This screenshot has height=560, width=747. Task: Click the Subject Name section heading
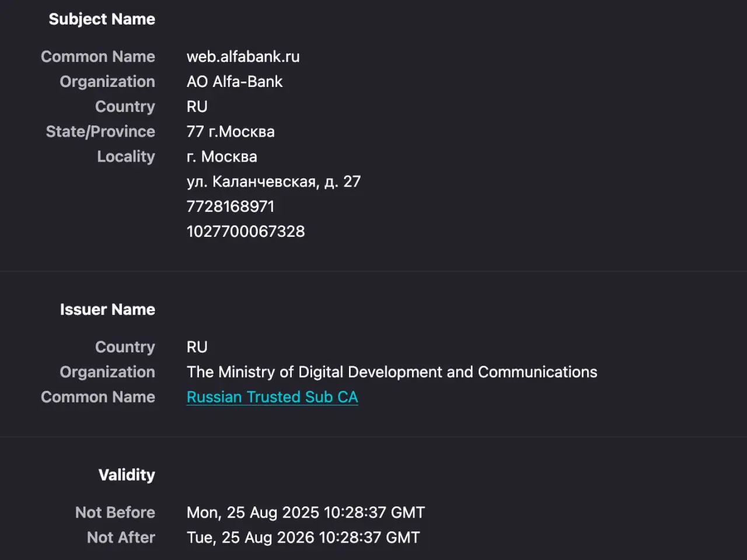[x=102, y=19]
